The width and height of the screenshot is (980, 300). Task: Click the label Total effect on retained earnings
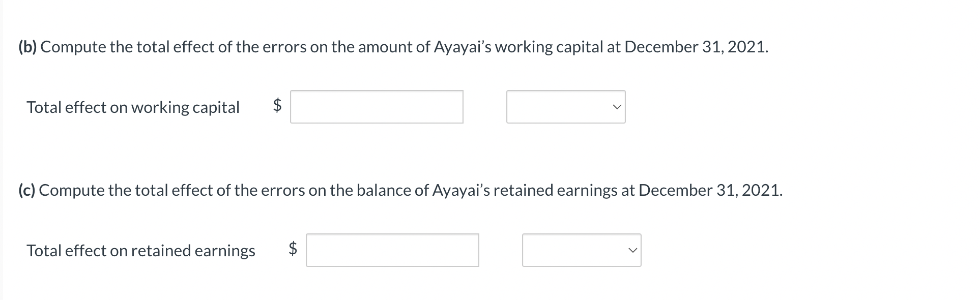(x=141, y=251)
